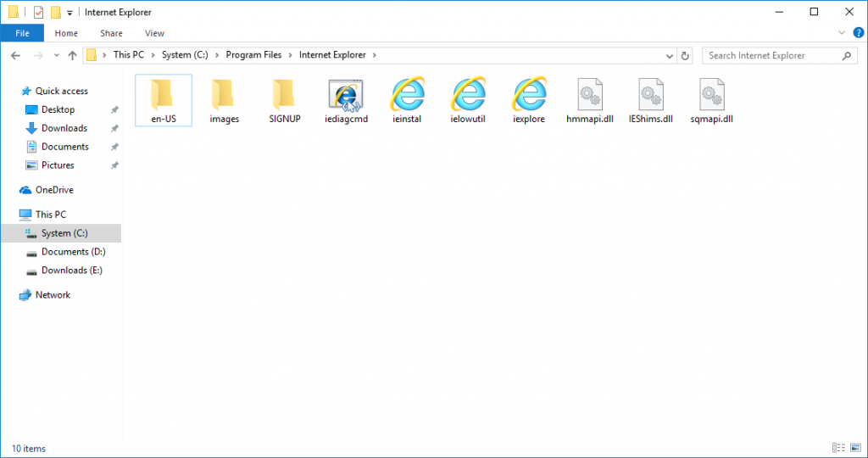Image resolution: width=868 pixels, height=458 pixels.
Task: Expand chevron after System (C:) breadcrumb
Action: [217, 55]
